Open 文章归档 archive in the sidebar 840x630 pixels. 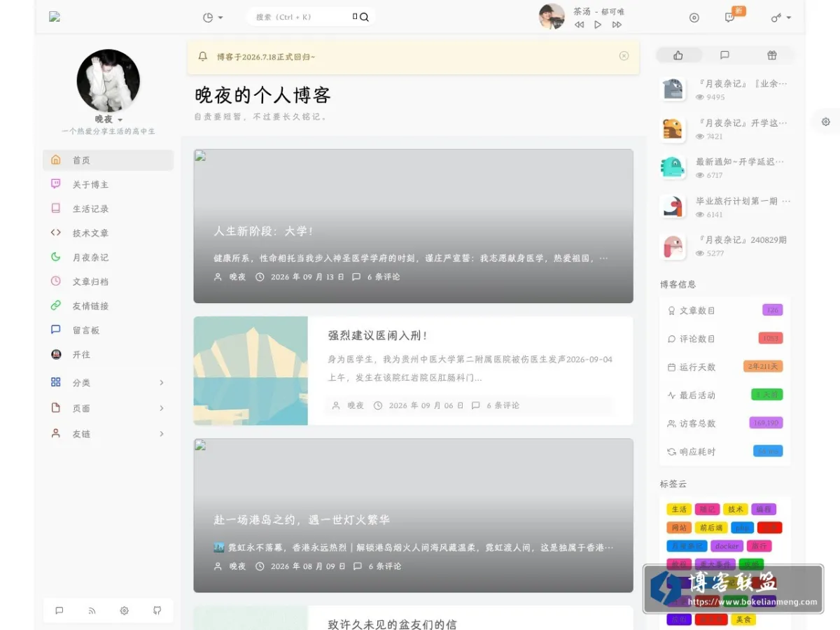[x=108, y=281]
